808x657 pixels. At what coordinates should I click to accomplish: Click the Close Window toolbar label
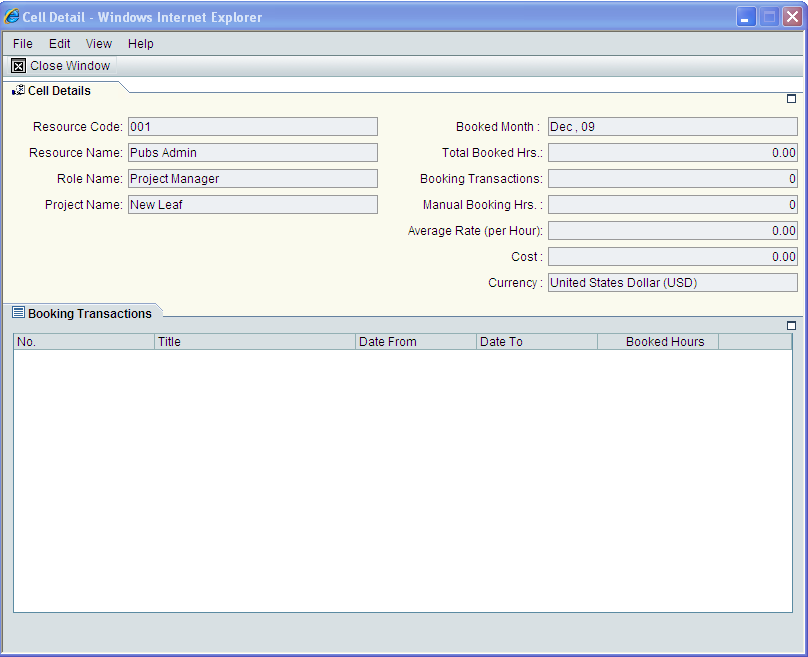[70, 65]
